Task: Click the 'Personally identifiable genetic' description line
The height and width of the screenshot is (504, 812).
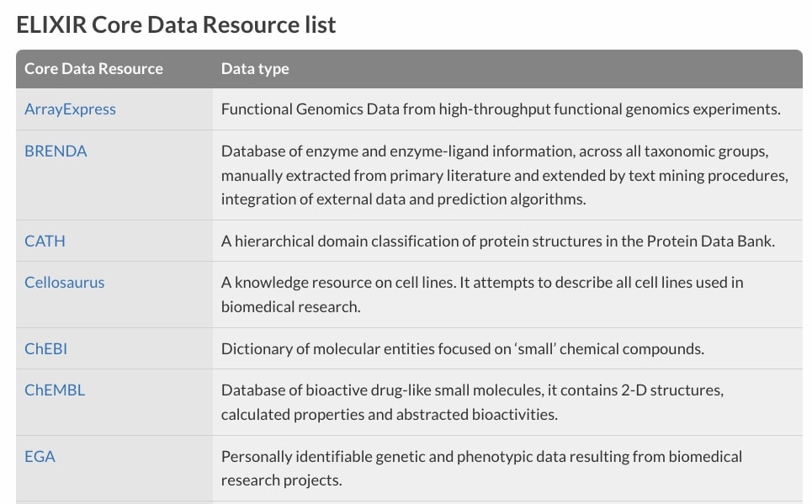Action: point(481,457)
